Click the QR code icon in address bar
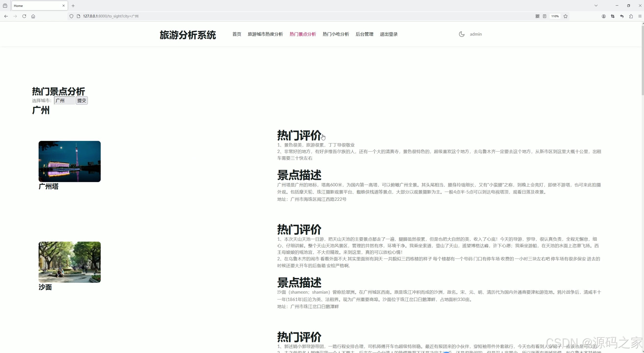This screenshot has height=353, width=644. (537, 16)
